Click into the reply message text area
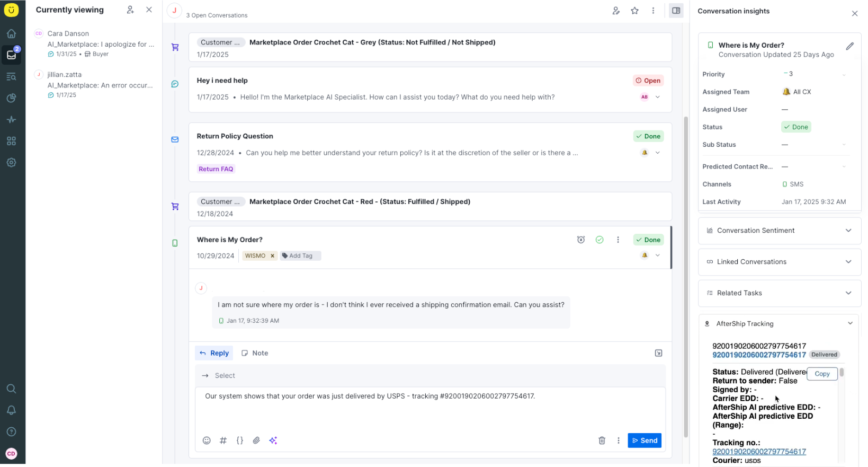 (x=430, y=408)
